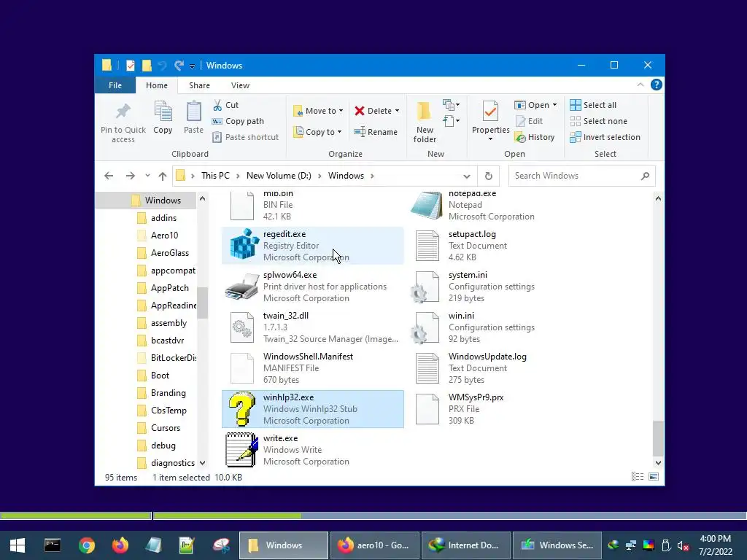Screen dimensions: 747x560
Task: Open Command Prompt from the taskbar
Action: 53,545
